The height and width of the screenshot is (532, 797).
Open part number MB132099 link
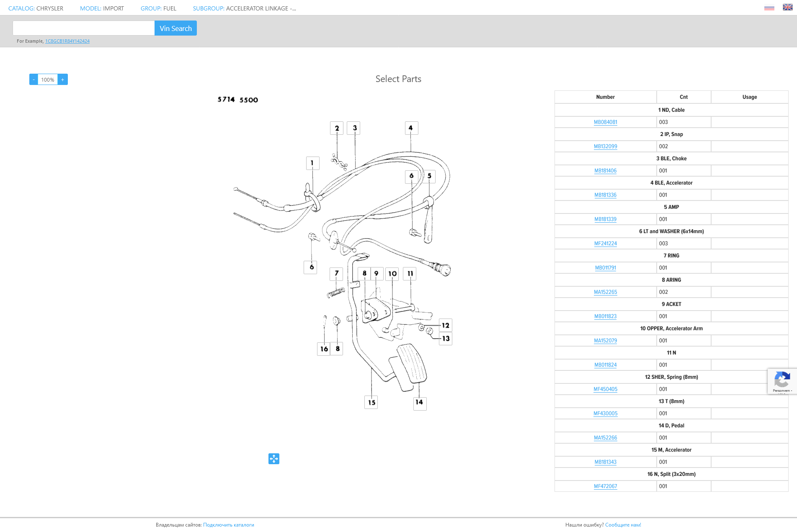(606, 146)
